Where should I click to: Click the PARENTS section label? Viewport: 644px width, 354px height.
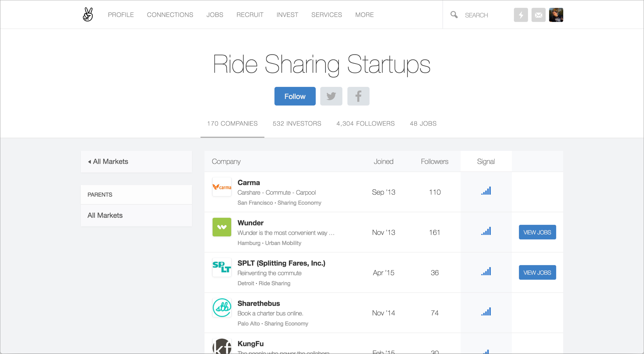100,195
